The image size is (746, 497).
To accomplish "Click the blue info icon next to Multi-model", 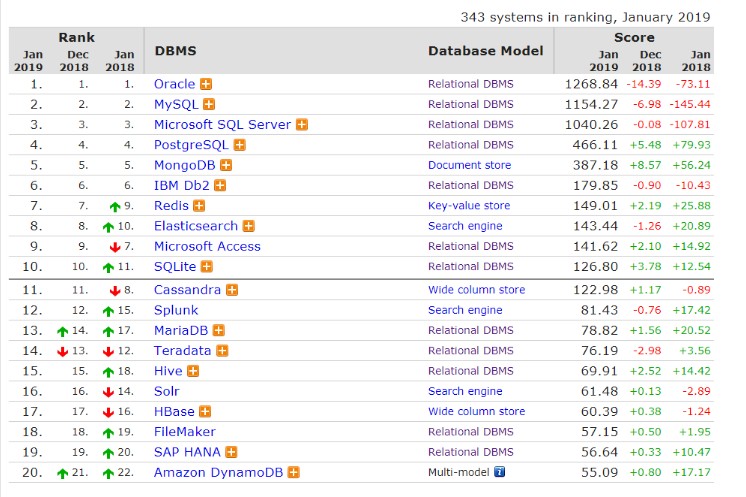I will [499, 472].
